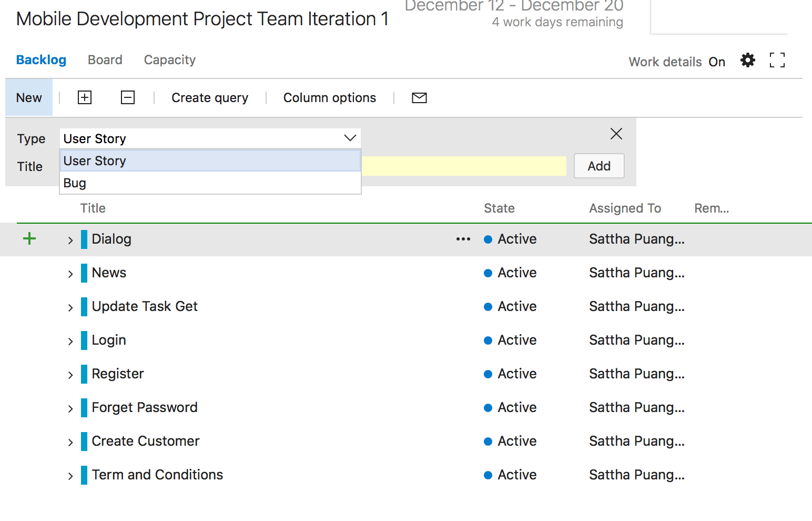
Task: Click the green plus beside Dialog
Action: click(30, 239)
